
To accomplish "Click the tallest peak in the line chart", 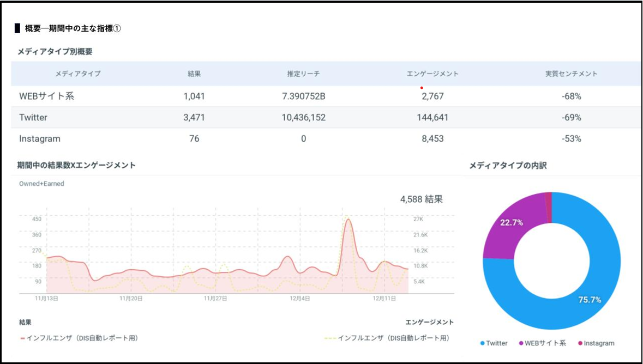I will tap(348, 220).
